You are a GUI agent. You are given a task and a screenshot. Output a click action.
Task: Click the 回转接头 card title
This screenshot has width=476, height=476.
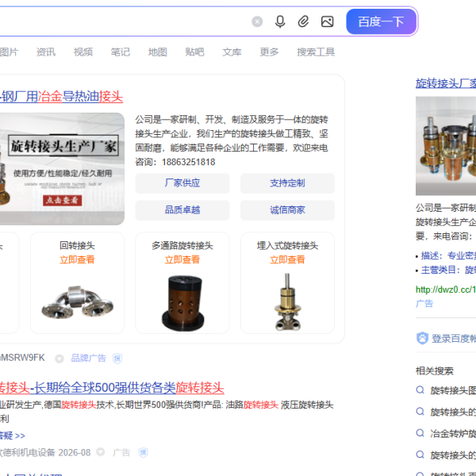click(77, 246)
